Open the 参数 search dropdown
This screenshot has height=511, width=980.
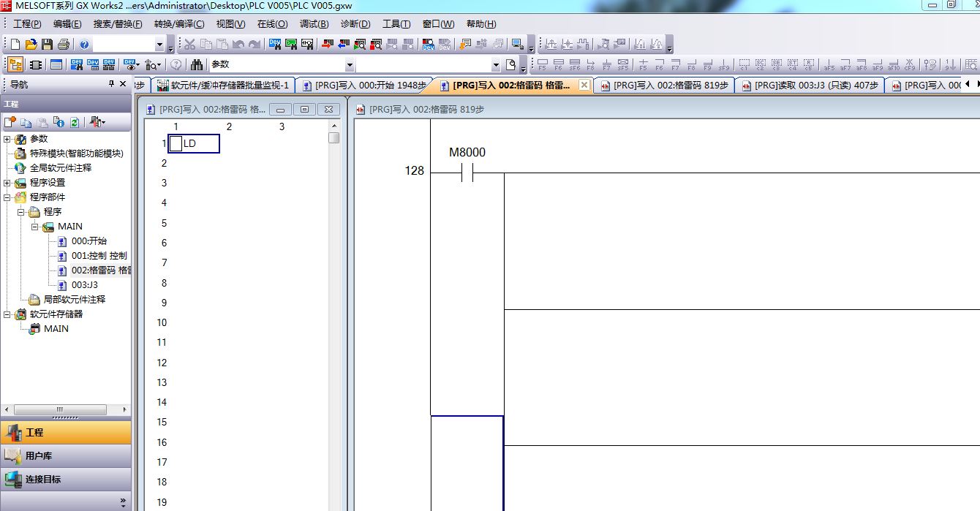[x=349, y=65]
